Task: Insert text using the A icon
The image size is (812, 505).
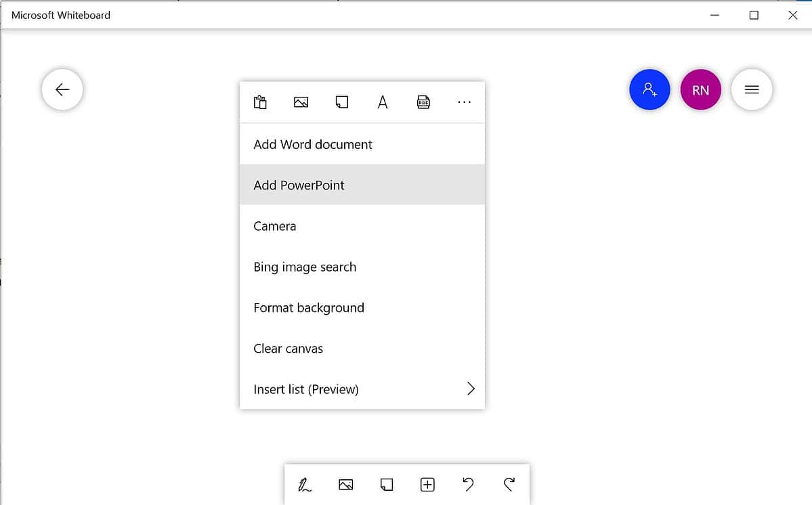Action: 382,102
